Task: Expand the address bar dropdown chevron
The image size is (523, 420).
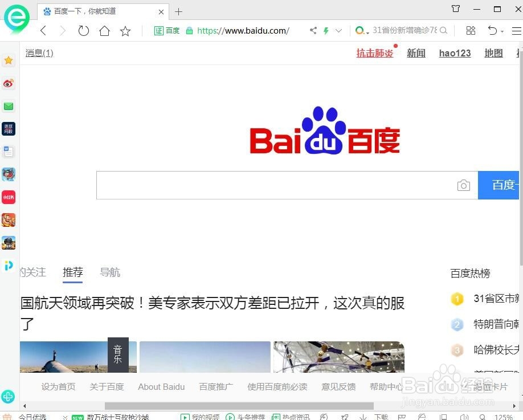Action: (x=338, y=31)
